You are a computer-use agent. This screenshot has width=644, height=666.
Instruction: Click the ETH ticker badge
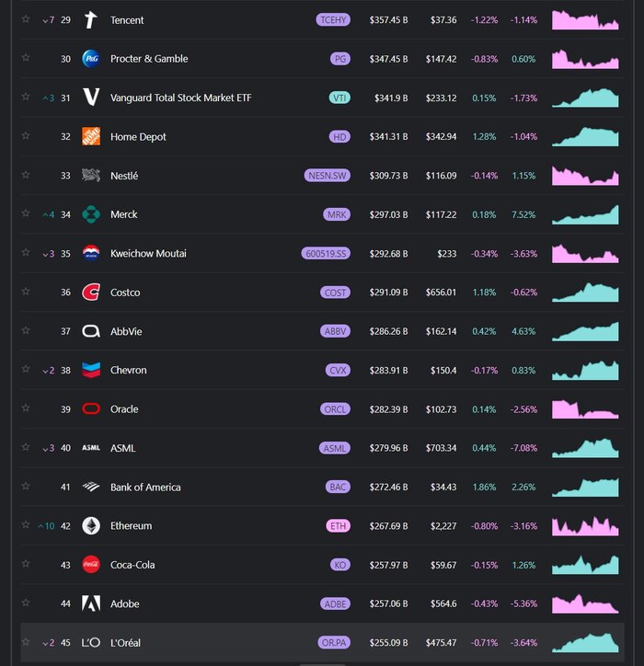[x=339, y=526]
